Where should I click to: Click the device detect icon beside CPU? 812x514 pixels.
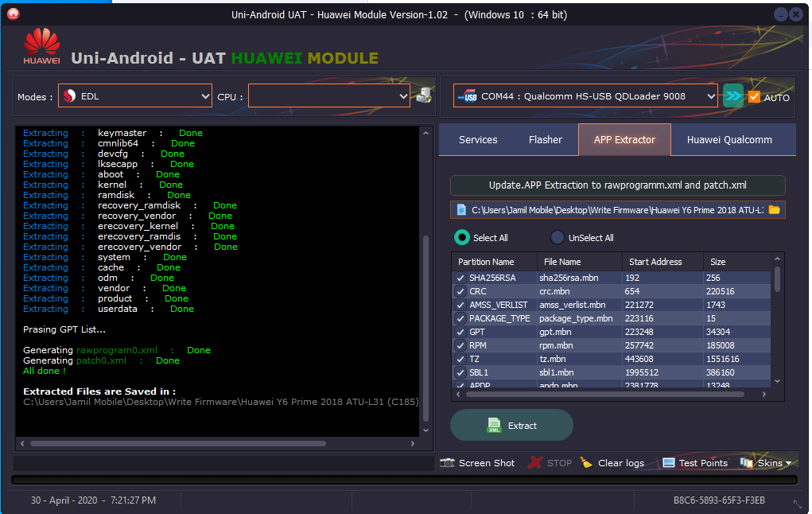pos(424,95)
